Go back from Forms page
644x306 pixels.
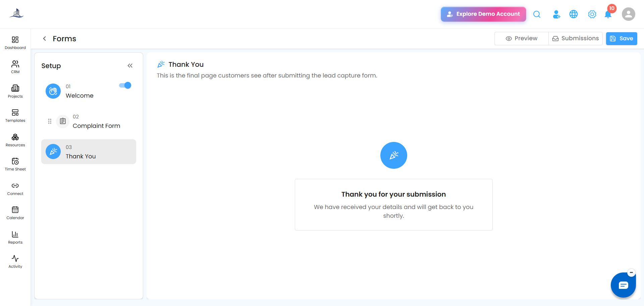click(44, 39)
